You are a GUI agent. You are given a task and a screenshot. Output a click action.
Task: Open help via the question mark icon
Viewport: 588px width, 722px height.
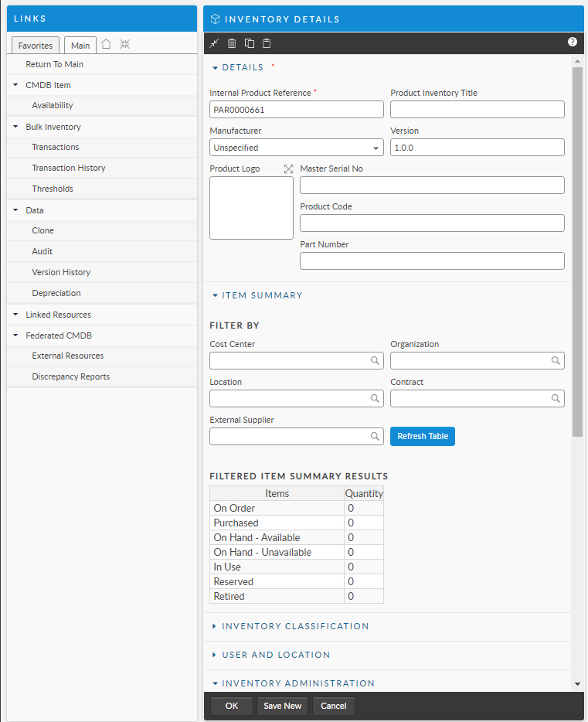pos(573,43)
